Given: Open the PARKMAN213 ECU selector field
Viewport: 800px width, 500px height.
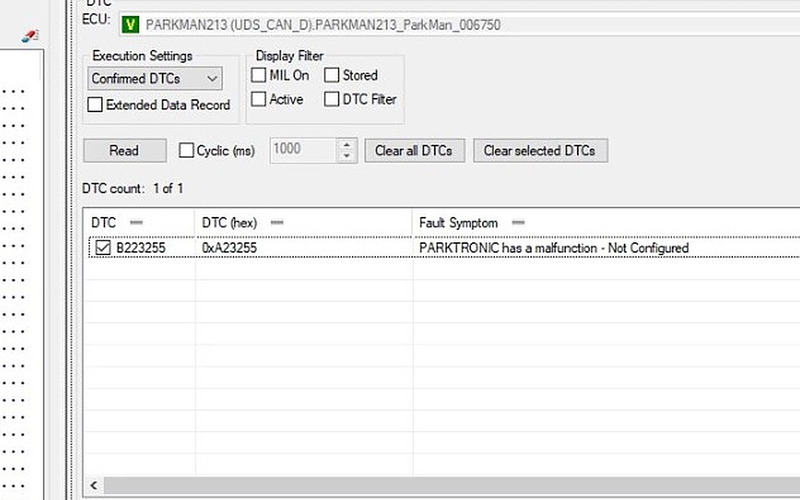Looking at the screenshot, I should 450,24.
